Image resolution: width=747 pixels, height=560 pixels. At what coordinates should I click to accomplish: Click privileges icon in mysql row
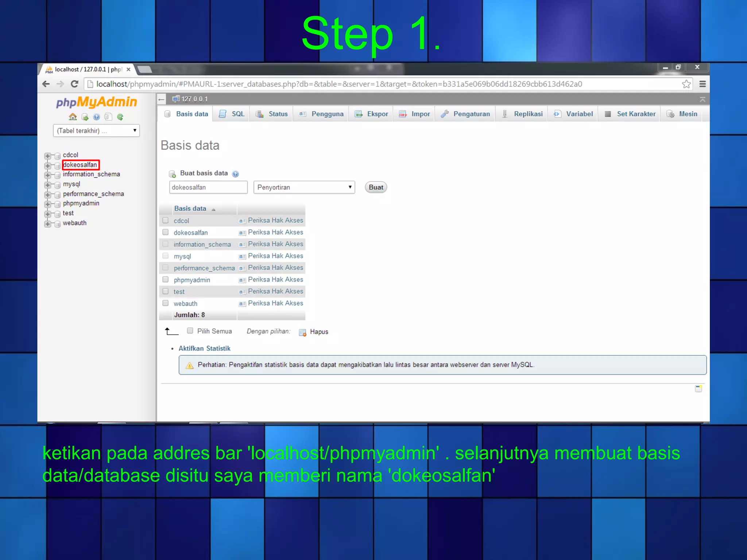point(242,257)
